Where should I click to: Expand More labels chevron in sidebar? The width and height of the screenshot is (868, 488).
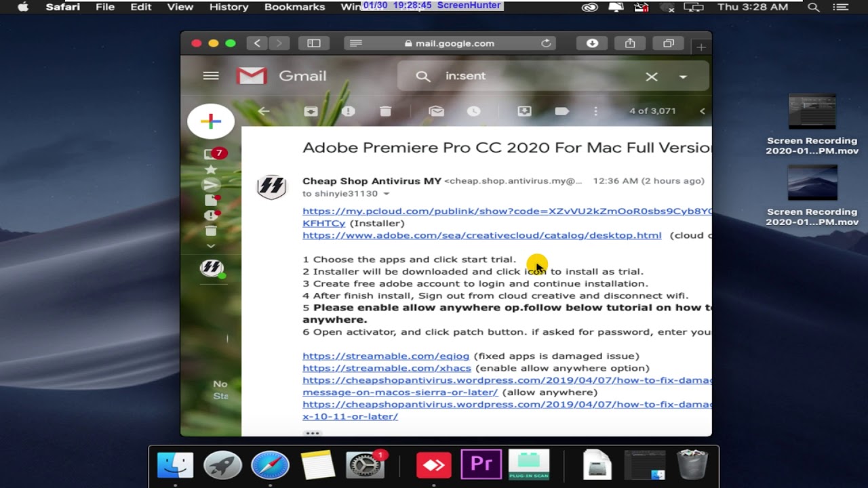[x=211, y=246]
